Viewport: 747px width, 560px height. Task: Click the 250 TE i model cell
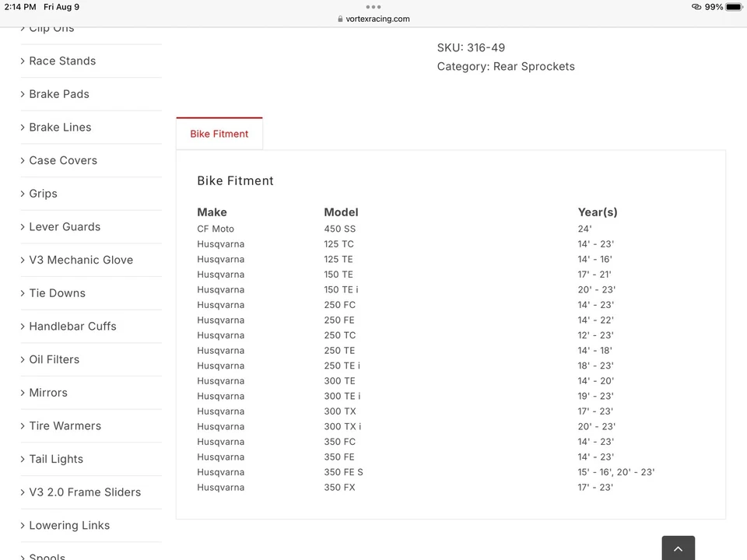[342, 366]
